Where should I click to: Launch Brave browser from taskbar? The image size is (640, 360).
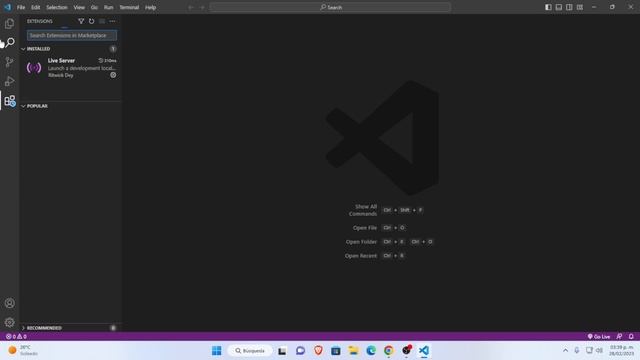(x=318, y=351)
